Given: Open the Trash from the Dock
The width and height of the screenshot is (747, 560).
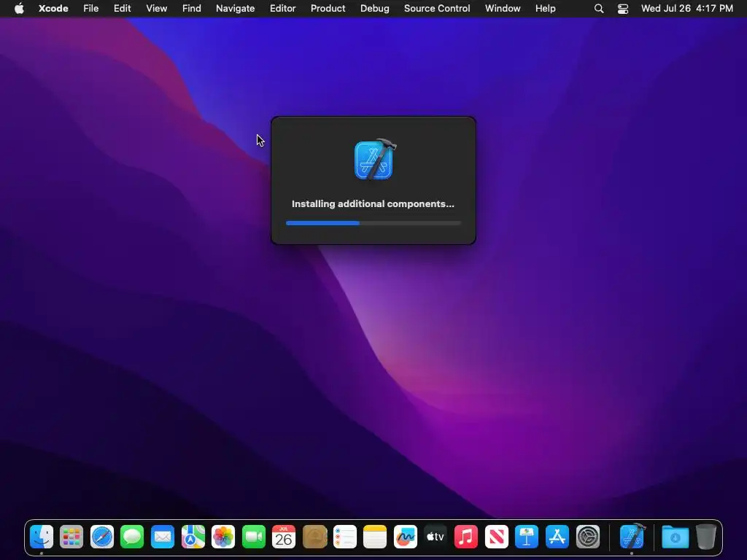Looking at the screenshot, I should coord(706,537).
